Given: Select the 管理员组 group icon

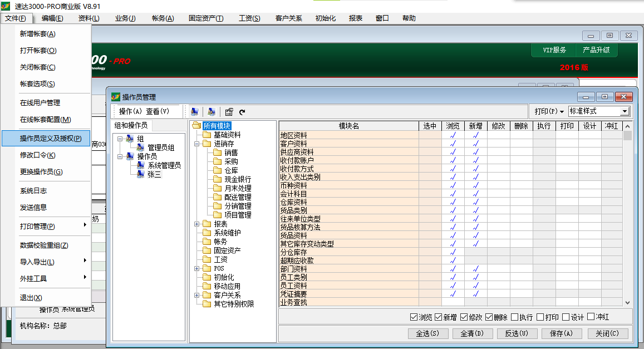Looking at the screenshot, I should pyautogui.click(x=141, y=148).
